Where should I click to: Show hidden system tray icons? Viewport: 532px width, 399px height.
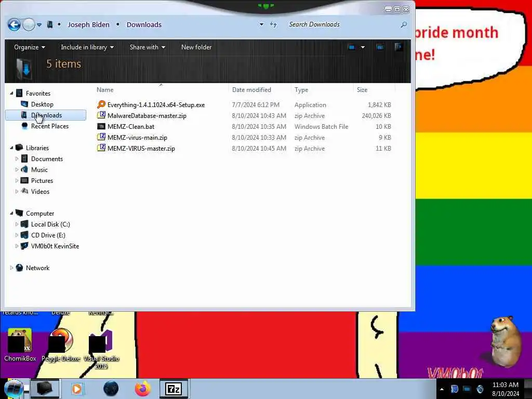pos(442,389)
